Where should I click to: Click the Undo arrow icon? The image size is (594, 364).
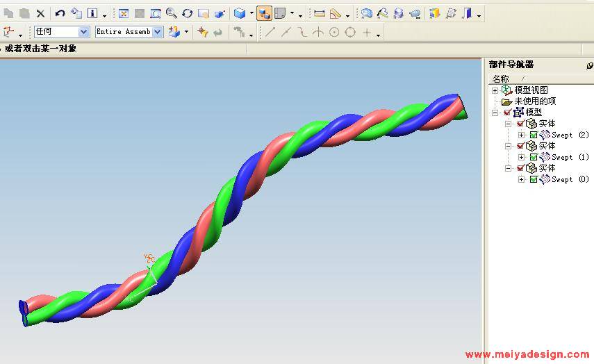(x=60, y=13)
